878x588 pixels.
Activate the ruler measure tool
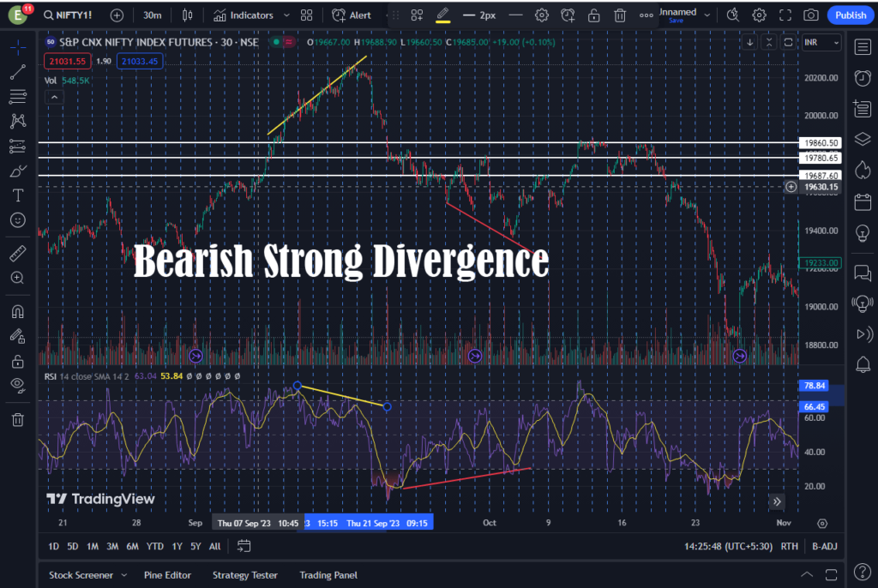click(17, 253)
